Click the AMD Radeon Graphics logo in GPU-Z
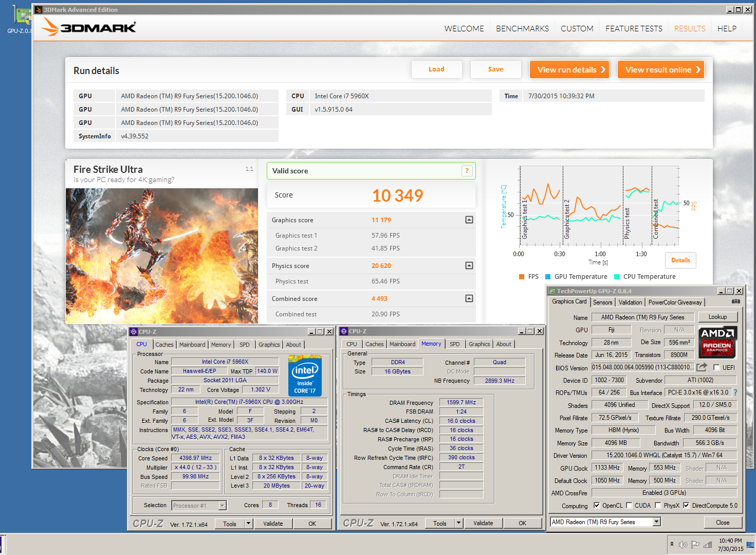756x555 pixels. point(717,343)
